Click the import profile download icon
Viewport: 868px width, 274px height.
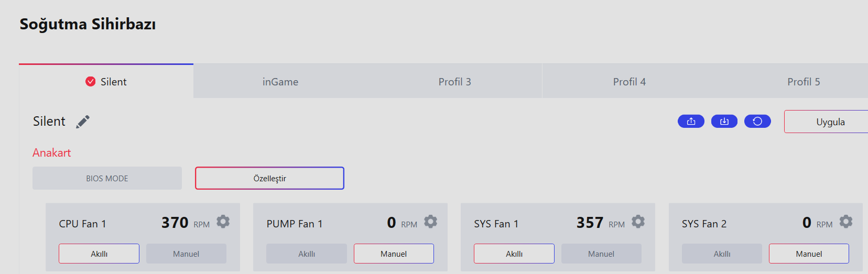tap(724, 122)
